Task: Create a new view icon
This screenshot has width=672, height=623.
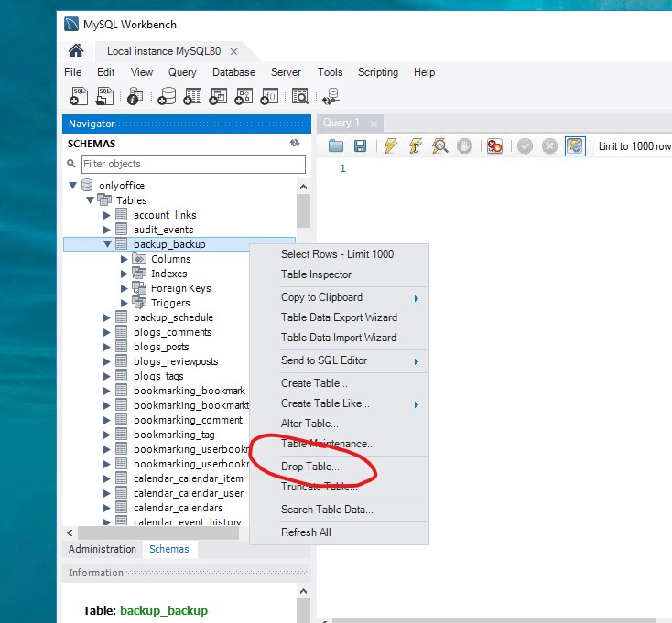Action: (218, 96)
